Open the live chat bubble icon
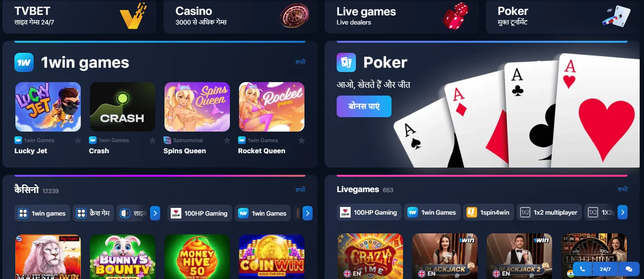 [629, 269]
